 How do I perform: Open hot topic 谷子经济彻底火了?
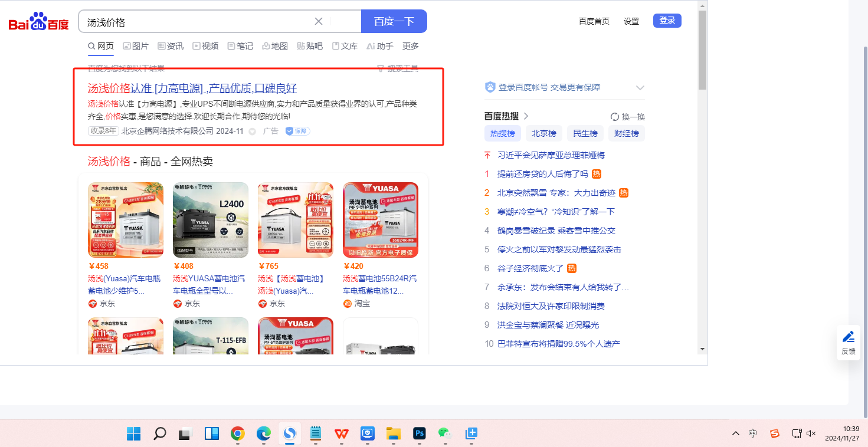(x=530, y=268)
